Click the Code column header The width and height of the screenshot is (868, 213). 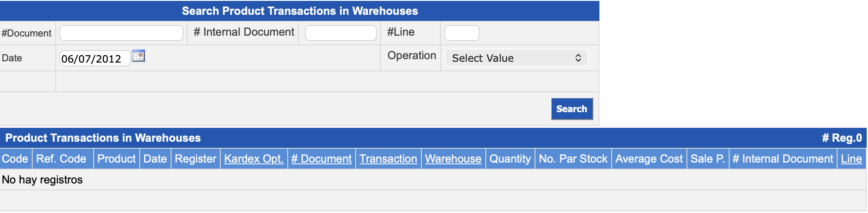pyautogui.click(x=15, y=159)
